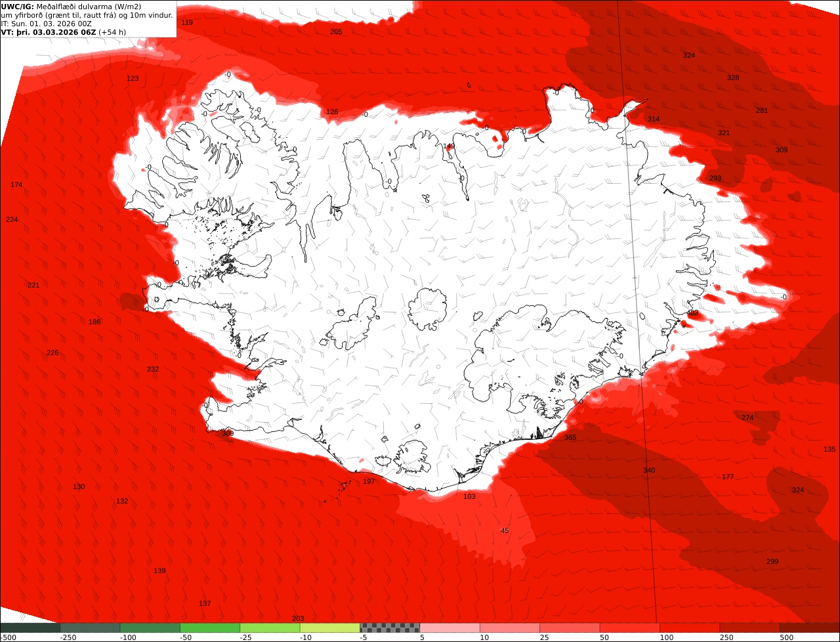
Task: Click the flux value '203' at the bottom edge
Action: click(298, 619)
